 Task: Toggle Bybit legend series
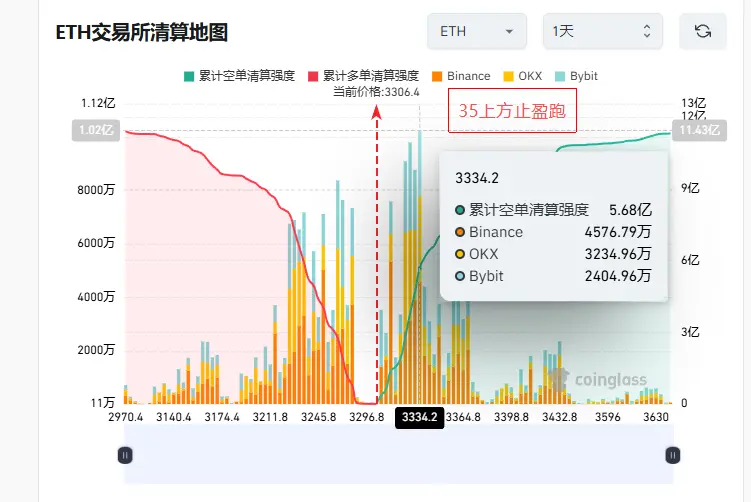576,76
